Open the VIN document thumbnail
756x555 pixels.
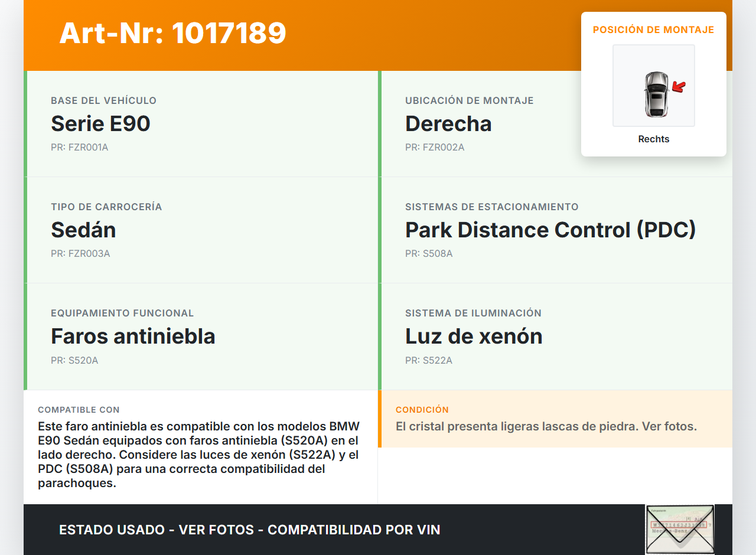click(x=680, y=529)
